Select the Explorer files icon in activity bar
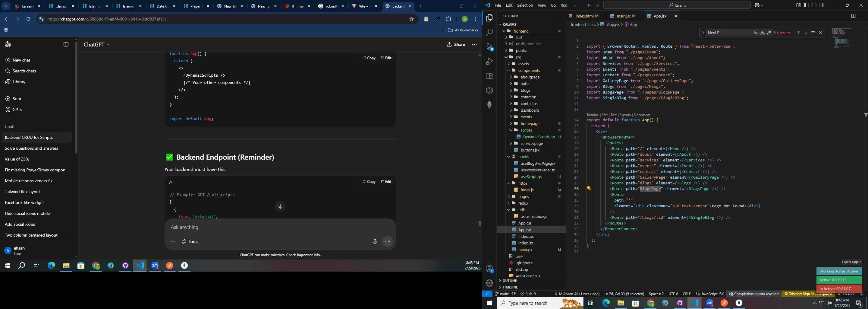The width and height of the screenshot is (868, 309). click(x=489, y=18)
